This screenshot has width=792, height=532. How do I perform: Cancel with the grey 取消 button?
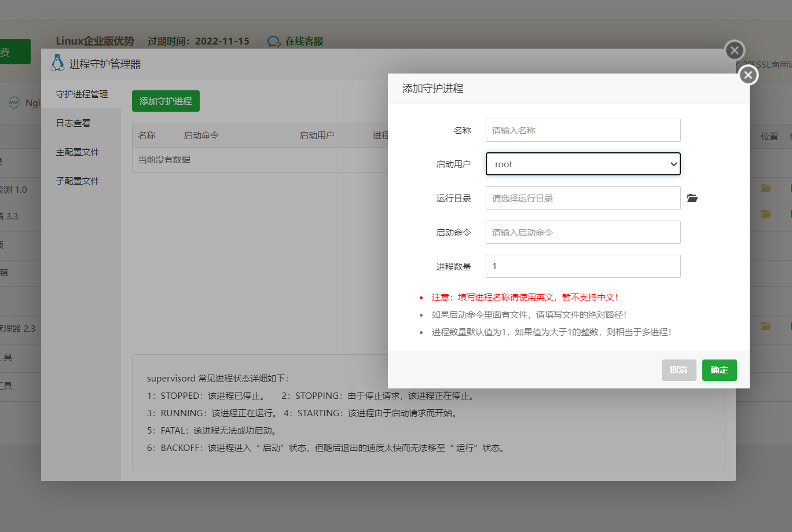(x=679, y=370)
